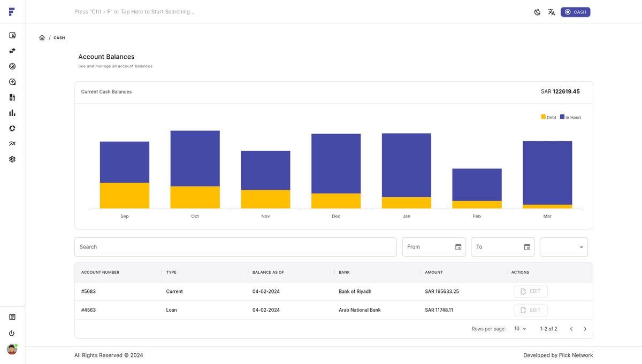Open the target goals sidebar icon

pyautogui.click(x=12, y=66)
